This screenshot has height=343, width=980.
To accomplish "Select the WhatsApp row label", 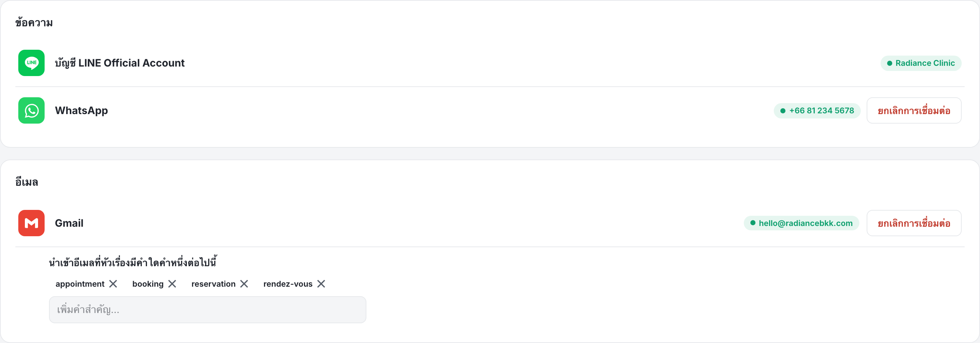I will point(82,110).
